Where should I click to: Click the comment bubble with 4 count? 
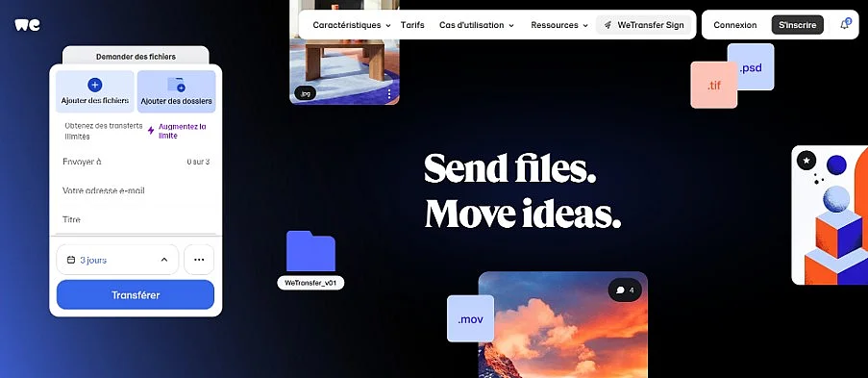point(625,290)
